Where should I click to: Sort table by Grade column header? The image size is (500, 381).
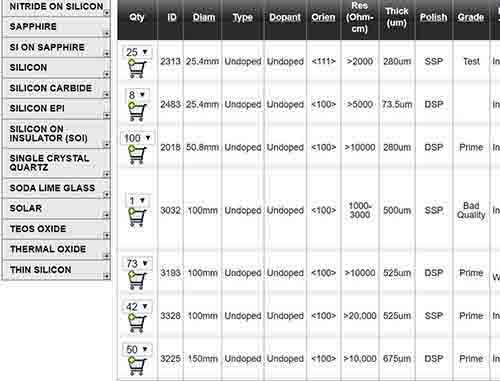pyautogui.click(x=471, y=17)
